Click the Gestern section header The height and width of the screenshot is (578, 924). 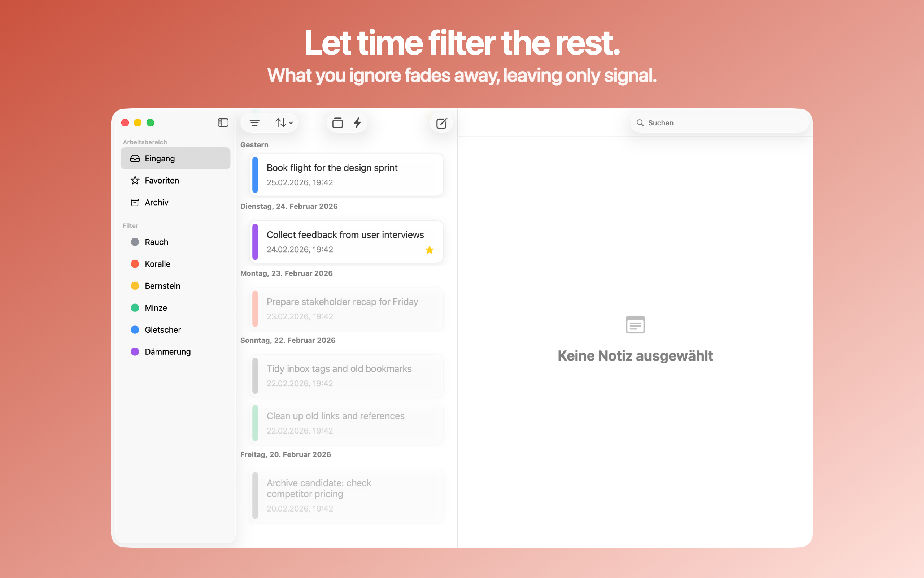pos(254,145)
